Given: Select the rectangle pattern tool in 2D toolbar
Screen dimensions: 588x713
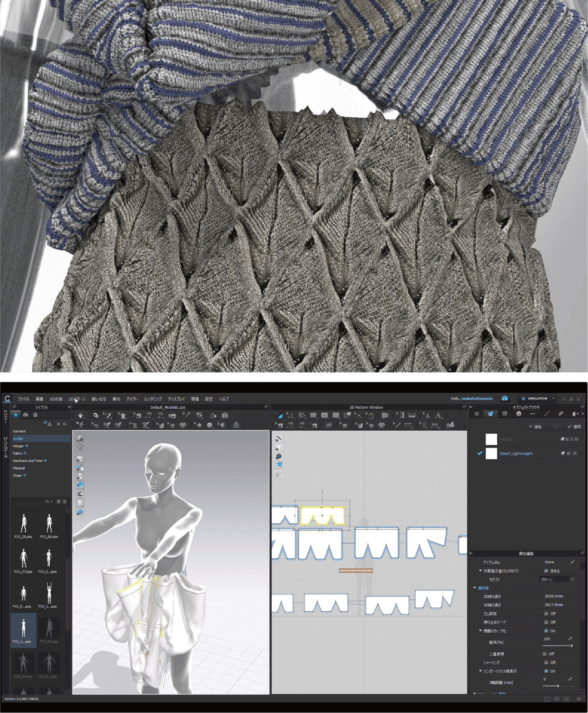Looking at the screenshot, I should 313,416.
